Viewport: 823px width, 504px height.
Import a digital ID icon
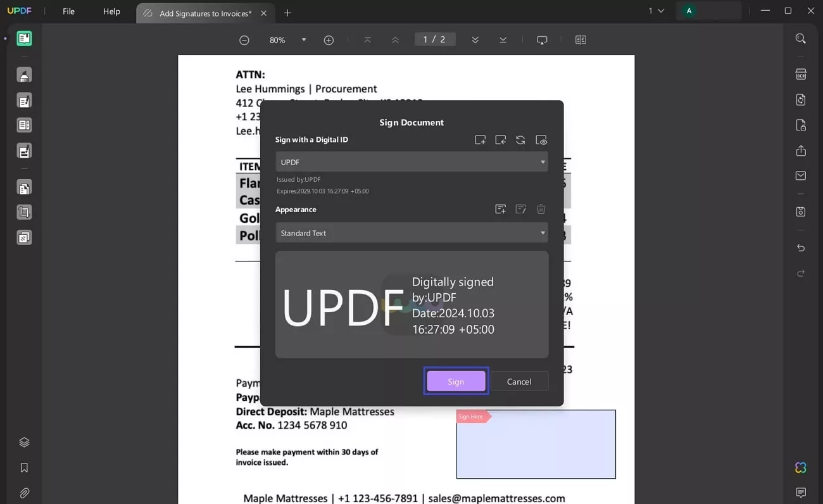point(501,140)
